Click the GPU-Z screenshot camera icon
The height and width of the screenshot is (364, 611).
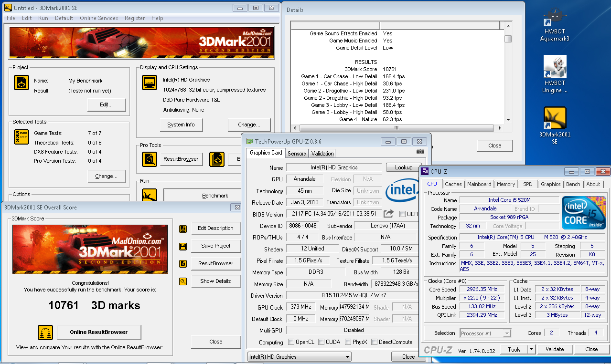[x=420, y=151]
